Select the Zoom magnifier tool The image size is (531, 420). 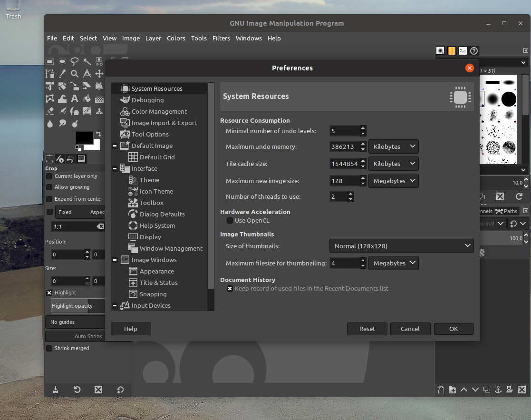[x=75, y=74]
